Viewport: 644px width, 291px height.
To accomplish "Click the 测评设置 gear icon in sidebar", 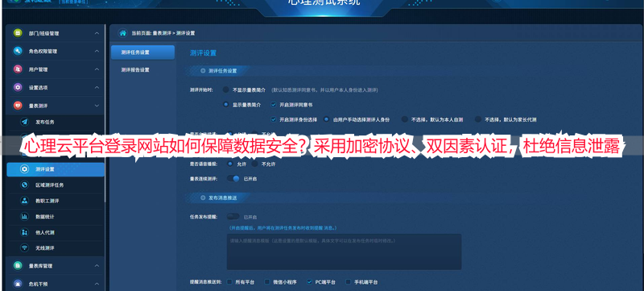I will pos(25,169).
